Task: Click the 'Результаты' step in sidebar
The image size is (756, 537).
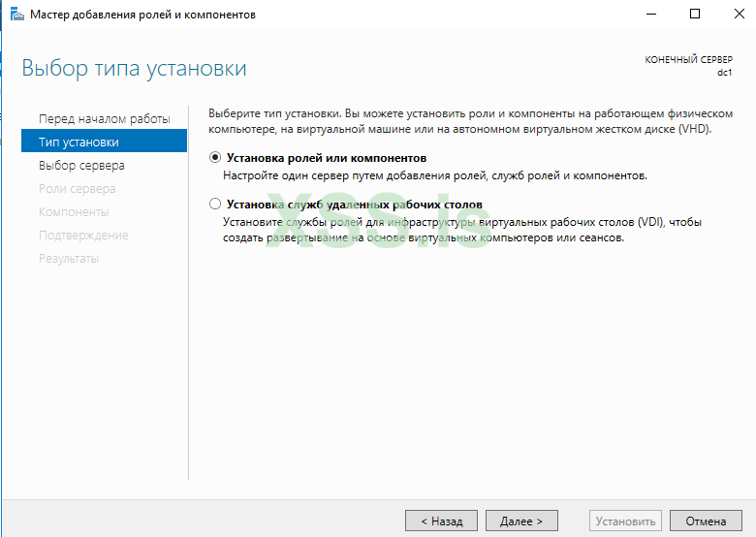Action: (x=68, y=258)
